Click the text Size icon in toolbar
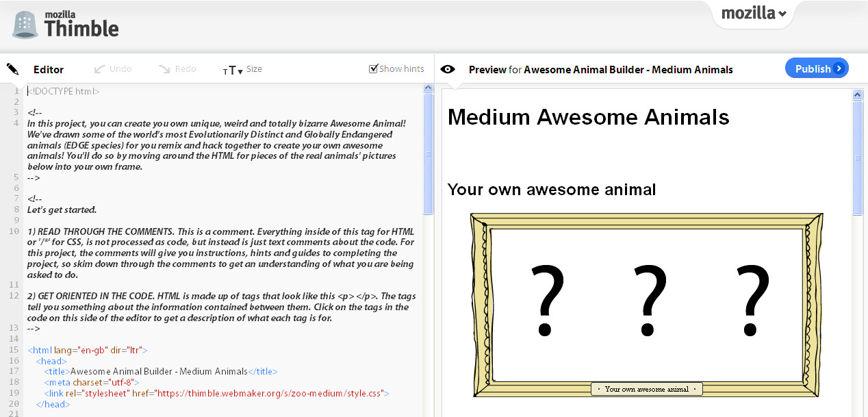Viewport: 868px width, 417px height. coord(230,69)
